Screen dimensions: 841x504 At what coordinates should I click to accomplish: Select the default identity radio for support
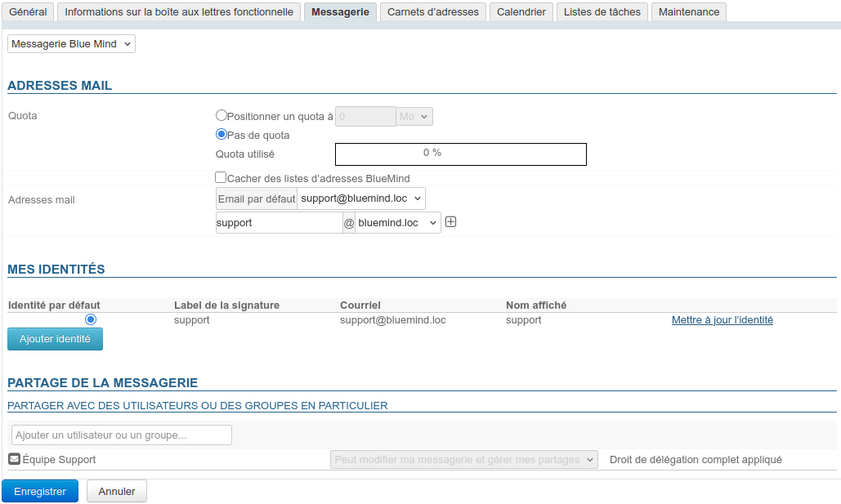tap(91, 319)
